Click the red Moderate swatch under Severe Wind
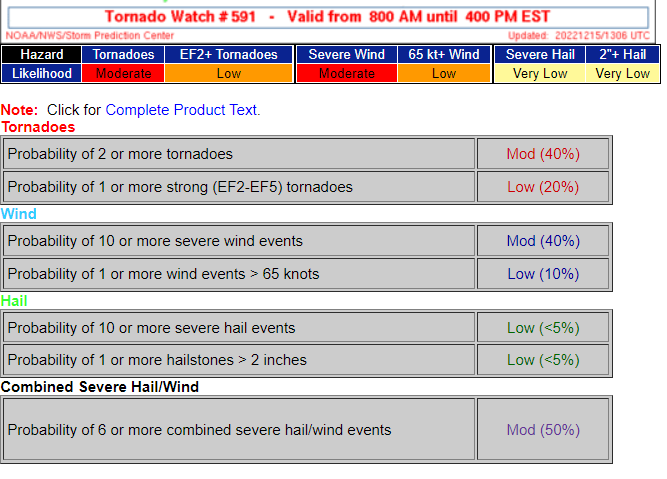Viewport: 667px width, 479px height. tap(347, 73)
